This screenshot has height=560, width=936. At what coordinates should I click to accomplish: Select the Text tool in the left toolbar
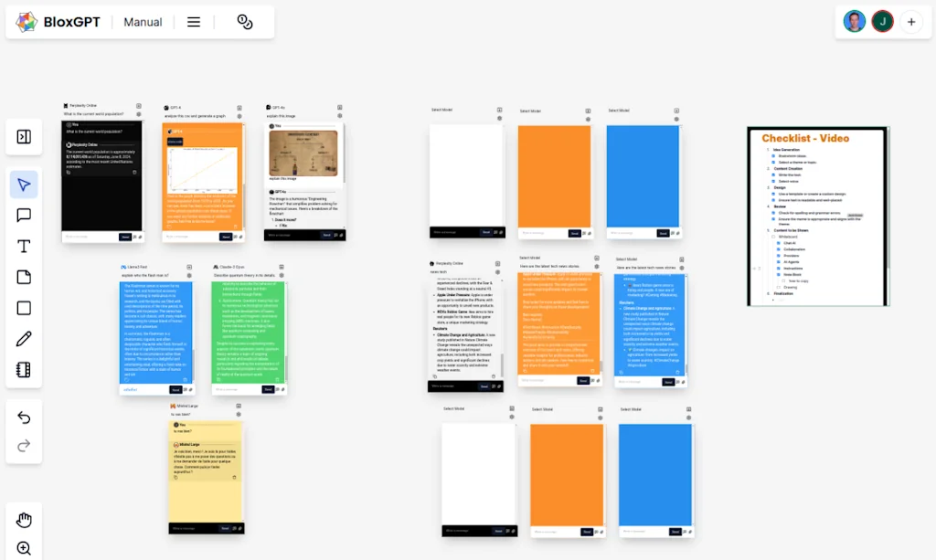tap(24, 245)
